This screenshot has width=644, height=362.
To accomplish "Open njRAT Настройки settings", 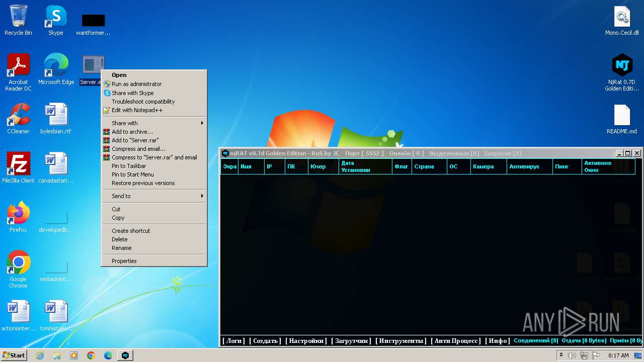I will click(306, 341).
